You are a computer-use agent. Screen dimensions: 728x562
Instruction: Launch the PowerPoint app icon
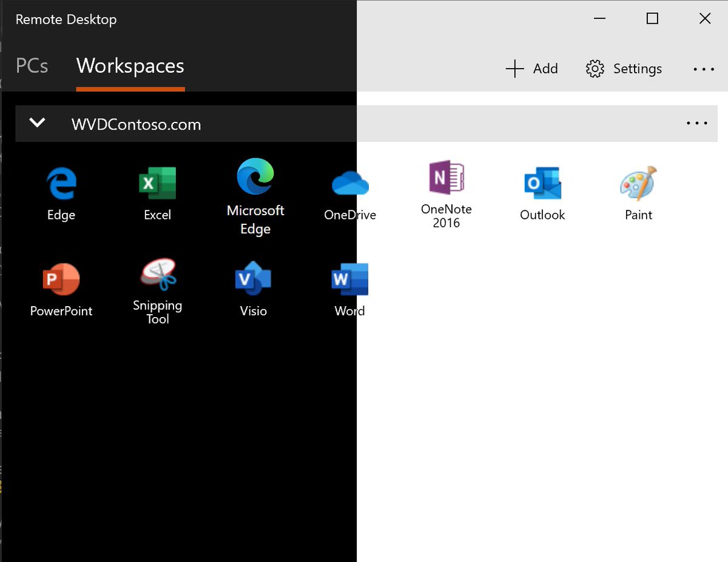[x=61, y=279]
